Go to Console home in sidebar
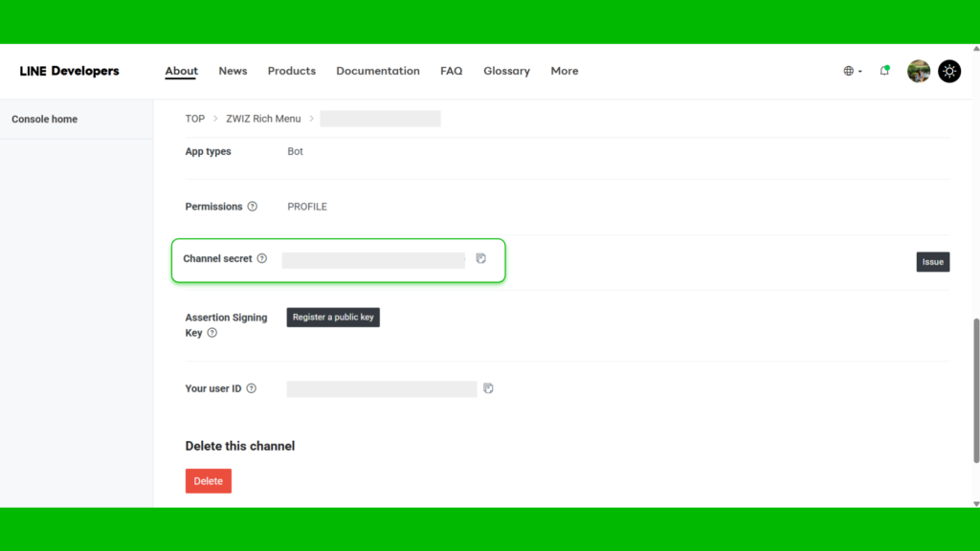980x551 pixels. [x=44, y=120]
